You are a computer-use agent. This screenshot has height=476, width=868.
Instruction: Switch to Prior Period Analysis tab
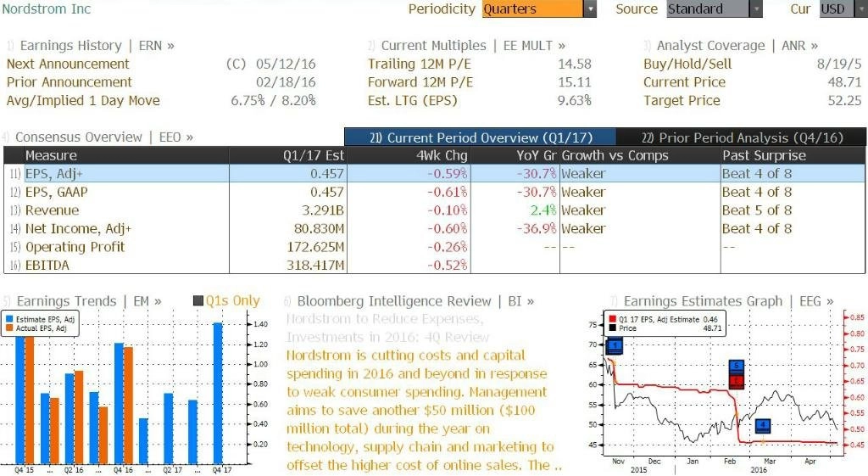(741, 137)
